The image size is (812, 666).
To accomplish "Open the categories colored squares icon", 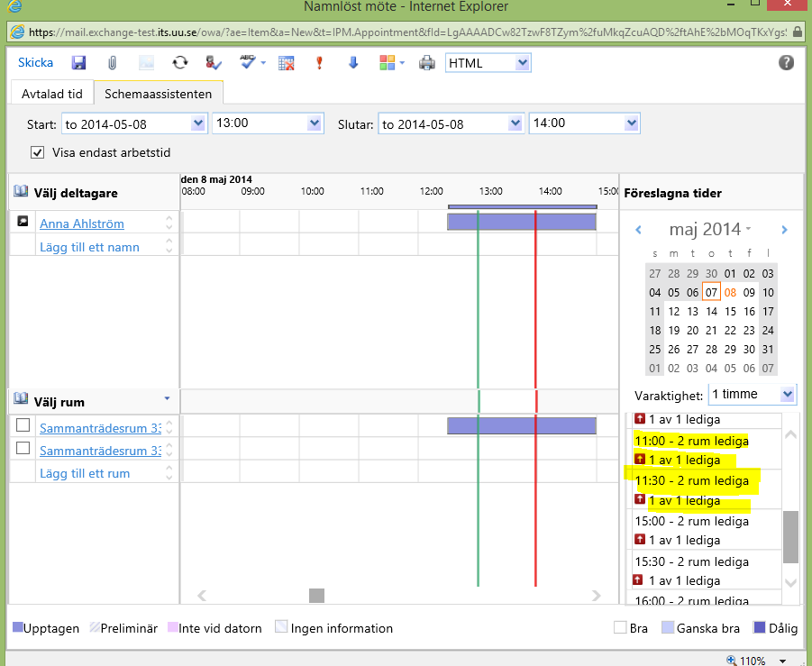I will point(387,63).
